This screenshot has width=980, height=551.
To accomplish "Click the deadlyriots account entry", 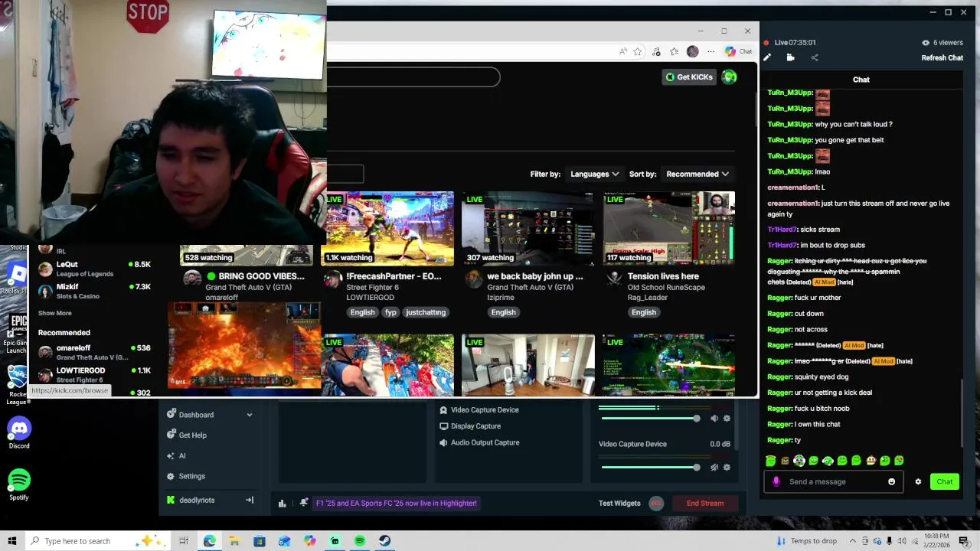I will point(191,500).
